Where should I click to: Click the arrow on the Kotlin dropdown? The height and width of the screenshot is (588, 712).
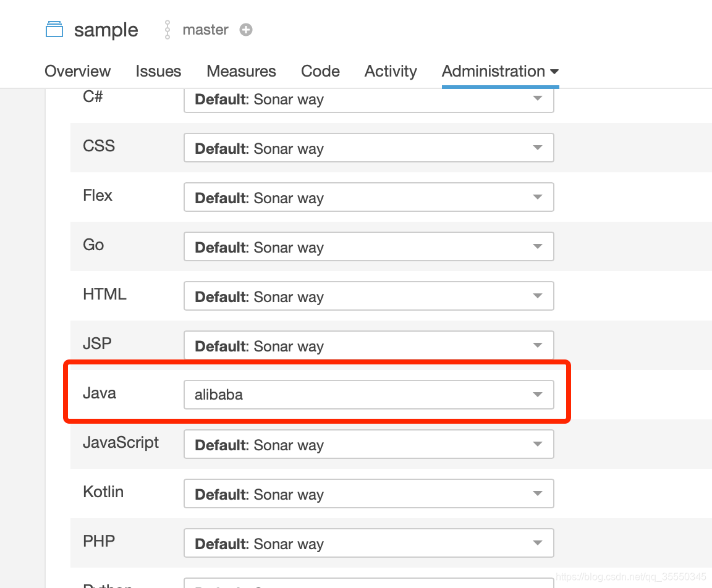click(538, 493)
